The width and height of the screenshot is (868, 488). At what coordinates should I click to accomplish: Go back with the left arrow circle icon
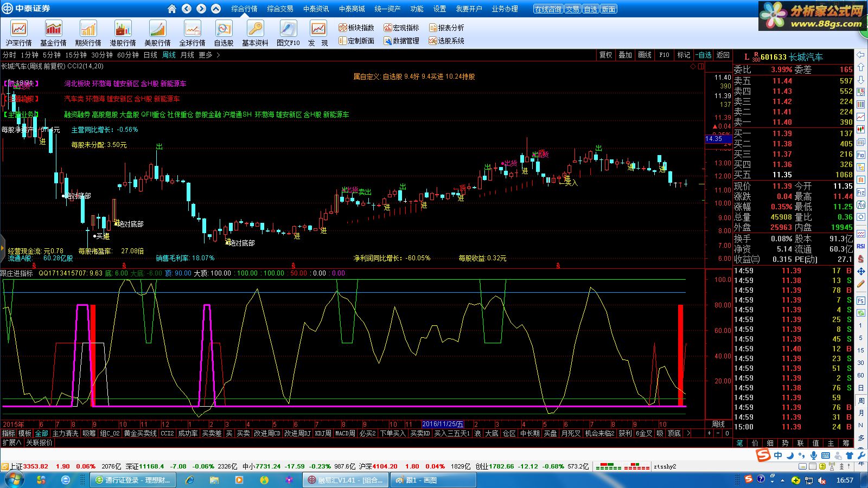(187, 9)
